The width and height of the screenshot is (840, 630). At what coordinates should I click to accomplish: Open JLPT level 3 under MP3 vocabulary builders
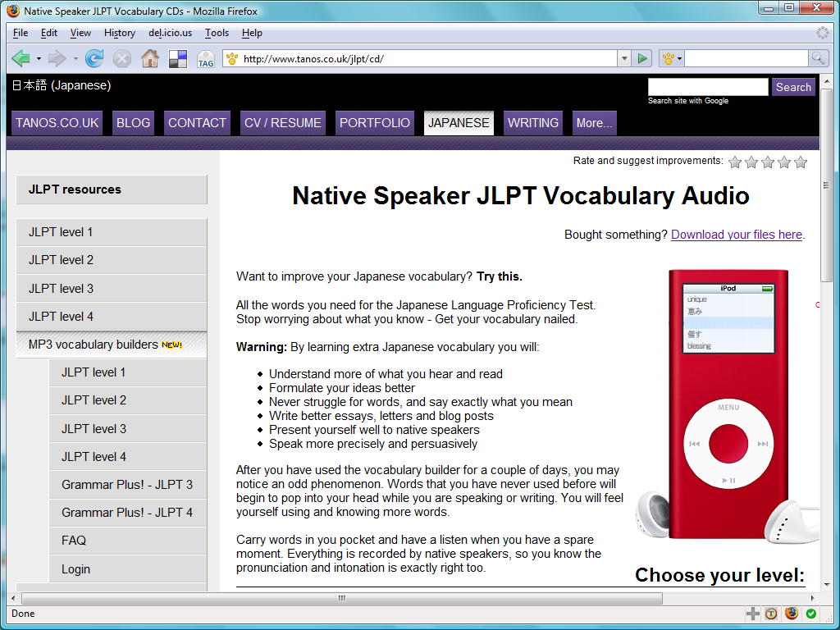pos(128,428)
